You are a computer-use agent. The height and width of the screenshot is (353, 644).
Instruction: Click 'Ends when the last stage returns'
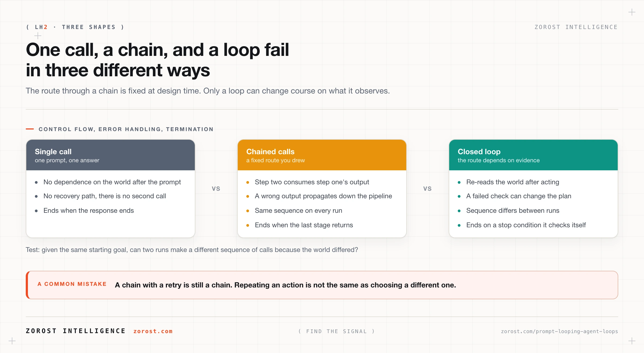tap(304, 225)
